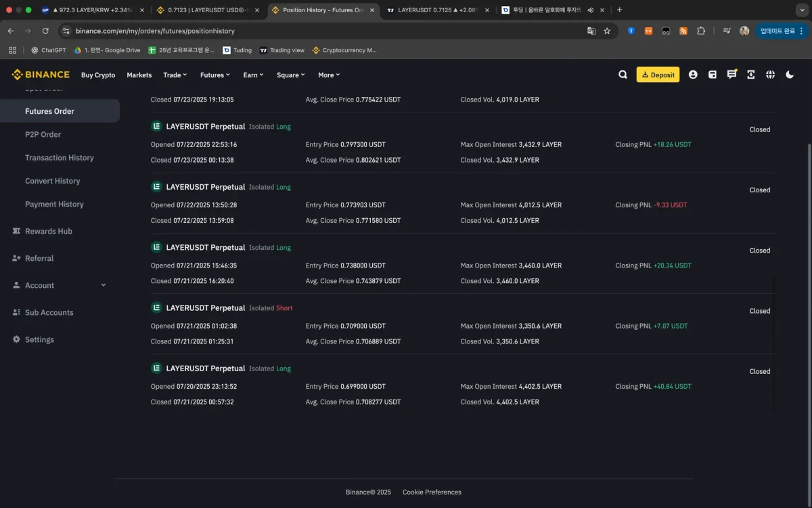
Task: Open the Chrome apps grid icon
Action: coord(12,50)
